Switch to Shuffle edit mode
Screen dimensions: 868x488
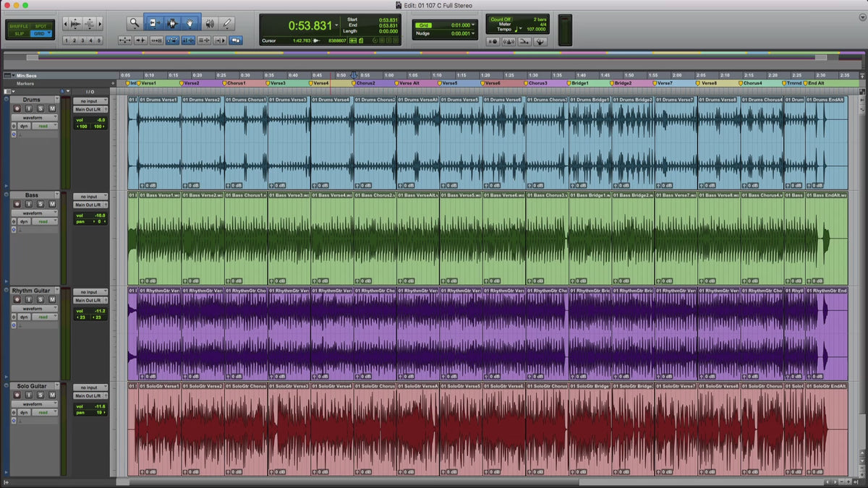19,26
